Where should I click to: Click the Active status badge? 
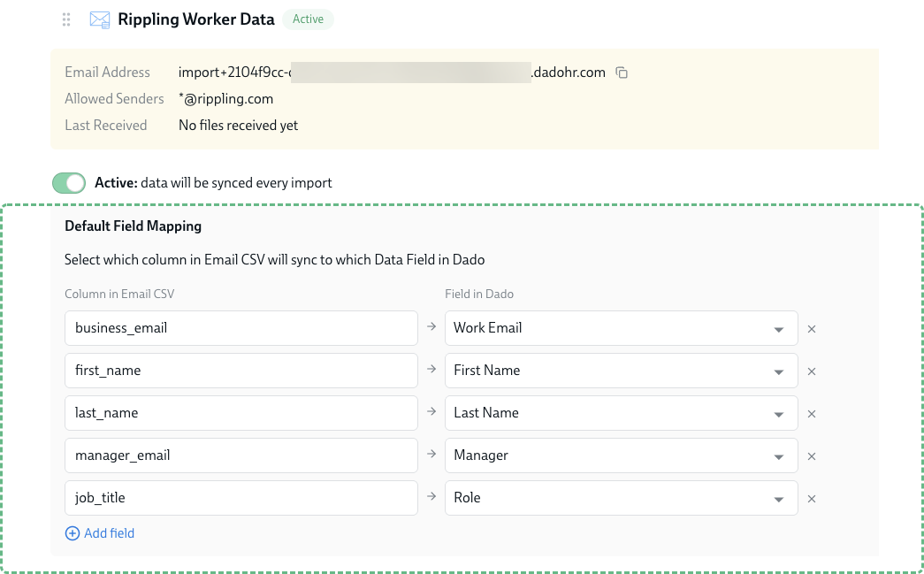click(x=309, y=19)
